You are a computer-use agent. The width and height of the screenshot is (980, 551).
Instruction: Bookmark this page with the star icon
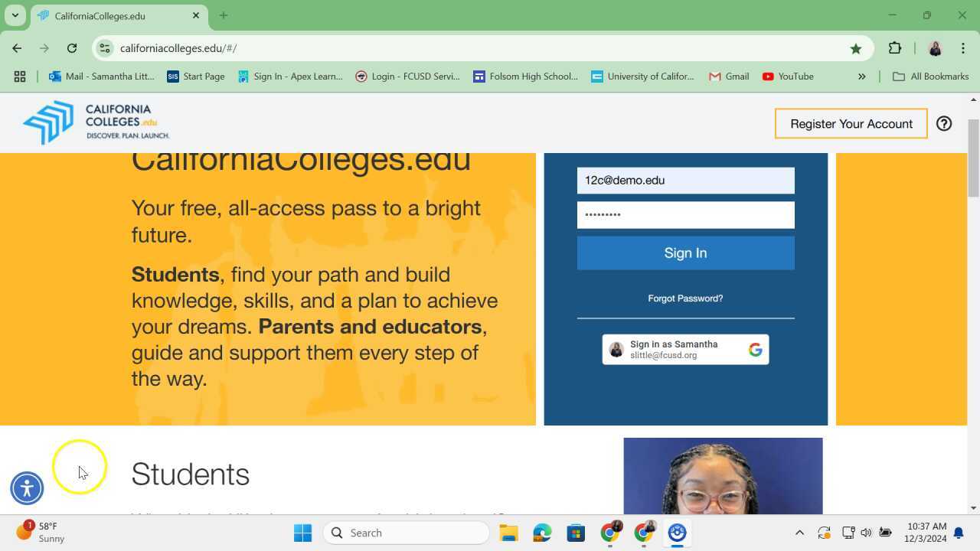pos(856,48)
